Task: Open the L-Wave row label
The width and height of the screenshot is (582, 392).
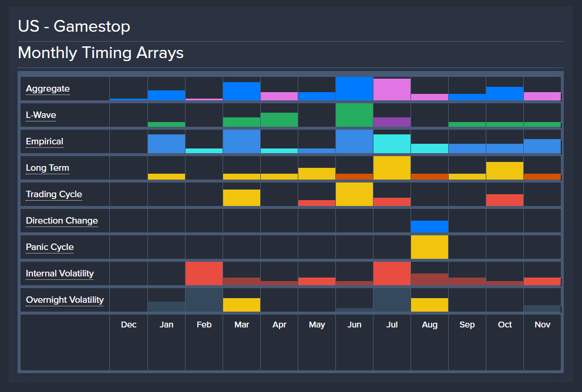Action: tap(41, 115)
